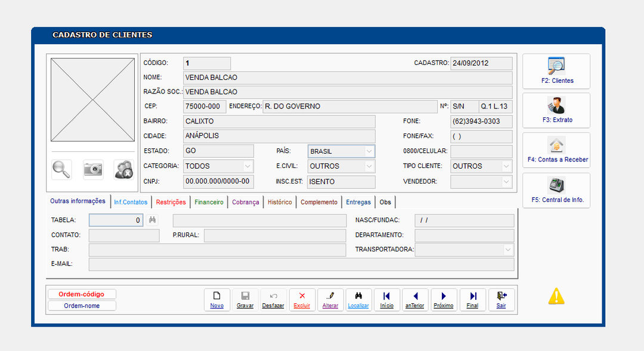Edit the record with Alterar

point(330,300)
